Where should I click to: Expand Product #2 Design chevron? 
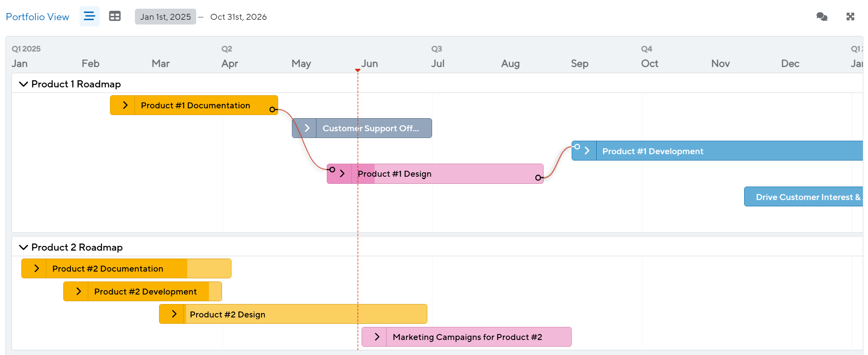(x=174, y=314)
